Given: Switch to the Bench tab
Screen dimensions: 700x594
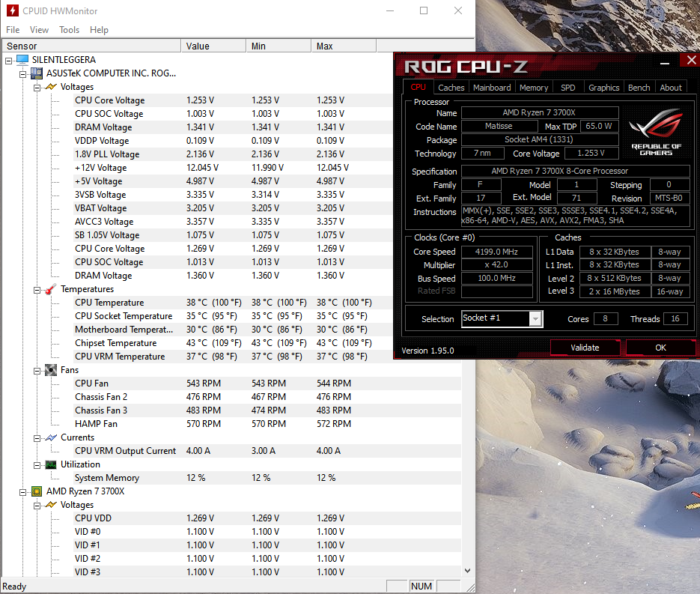Looking at the screenshot, I should tap(639, 88).
